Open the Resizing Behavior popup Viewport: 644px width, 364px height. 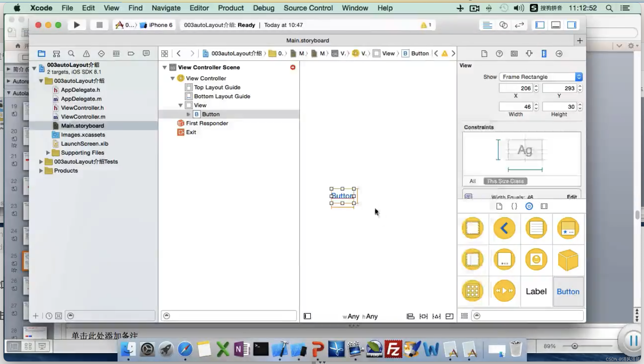pyautogui.click(x=450, y=316)
